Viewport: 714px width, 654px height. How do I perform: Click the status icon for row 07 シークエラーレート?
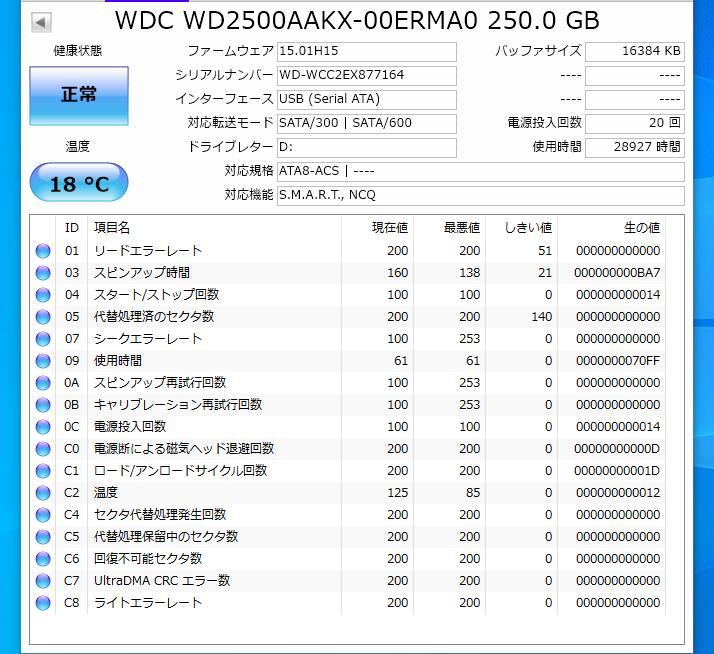coord(43,339)
